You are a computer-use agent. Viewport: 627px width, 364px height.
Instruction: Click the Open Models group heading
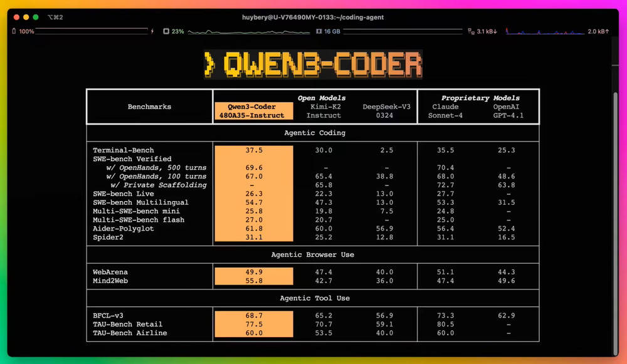point(322,98)
